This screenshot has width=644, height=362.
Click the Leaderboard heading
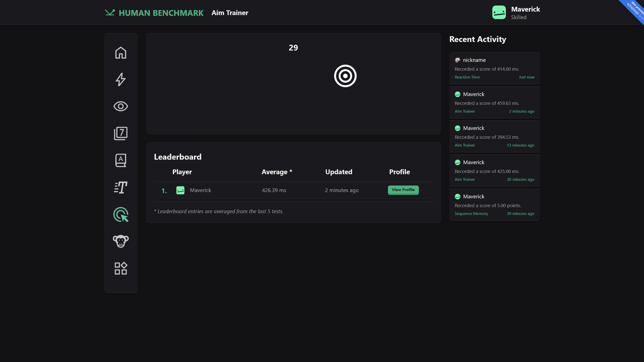178,157
